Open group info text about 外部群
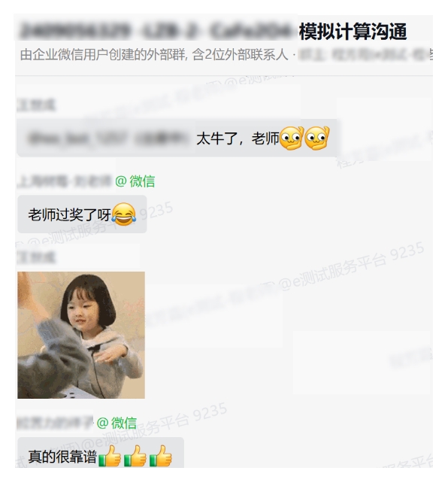Viewport: 448px width, 483px height. click(155, 55)
